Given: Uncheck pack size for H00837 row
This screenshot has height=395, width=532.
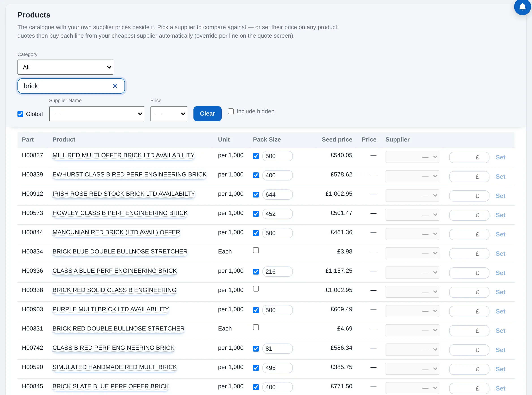Looking at the screenshot, I should click(256, 156).
